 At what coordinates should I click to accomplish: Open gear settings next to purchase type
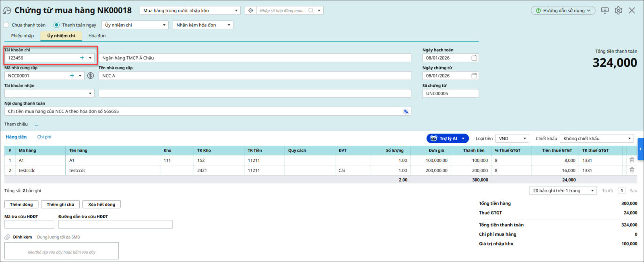tap(251, 11)
